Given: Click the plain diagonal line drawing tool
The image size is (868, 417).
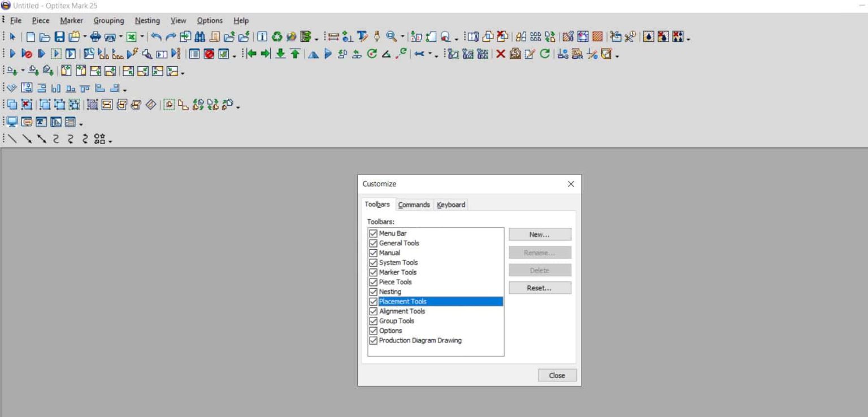Looking at the screenshot, I should 12,138.
